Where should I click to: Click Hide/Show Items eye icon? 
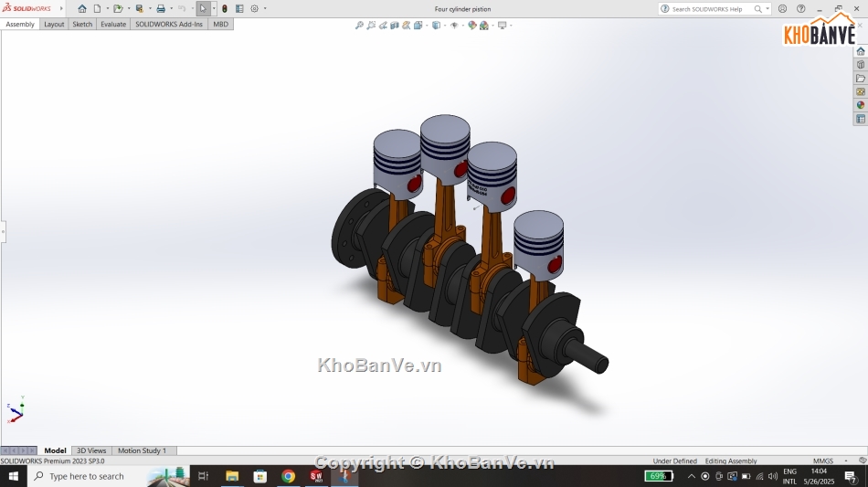[454, 25]
